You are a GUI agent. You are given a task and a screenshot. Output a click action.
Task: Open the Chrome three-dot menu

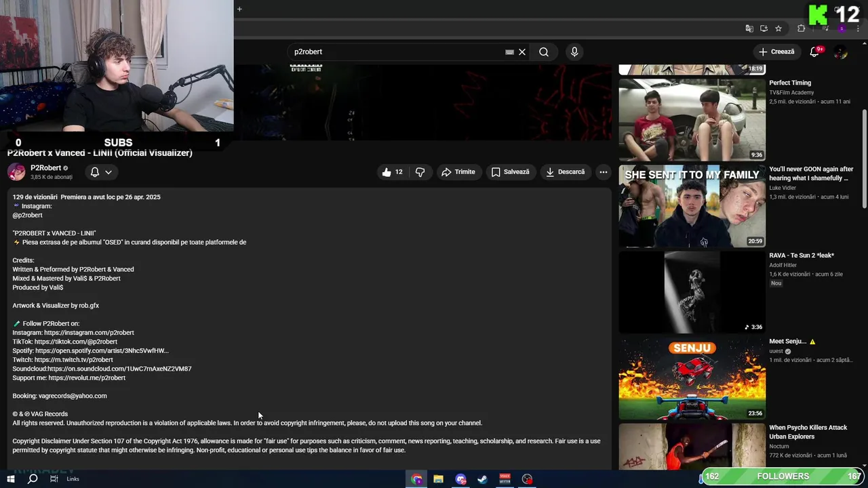click(858, 28)
